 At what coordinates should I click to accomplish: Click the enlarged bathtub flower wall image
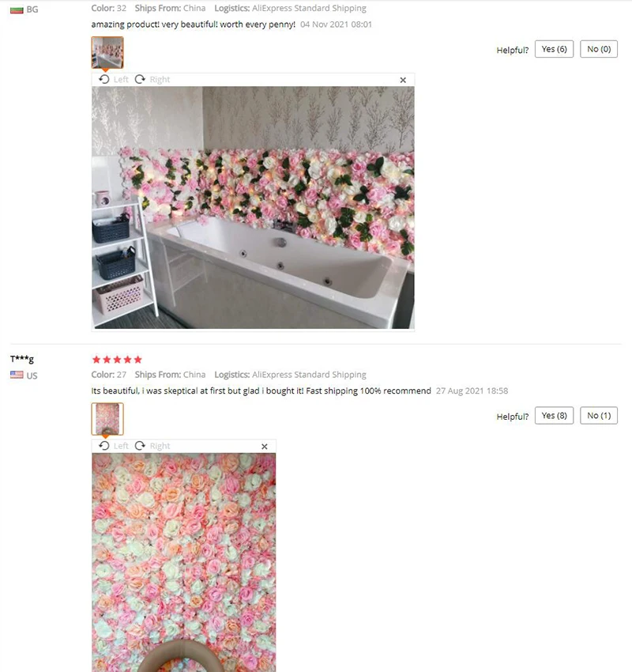tap(253, 208)
